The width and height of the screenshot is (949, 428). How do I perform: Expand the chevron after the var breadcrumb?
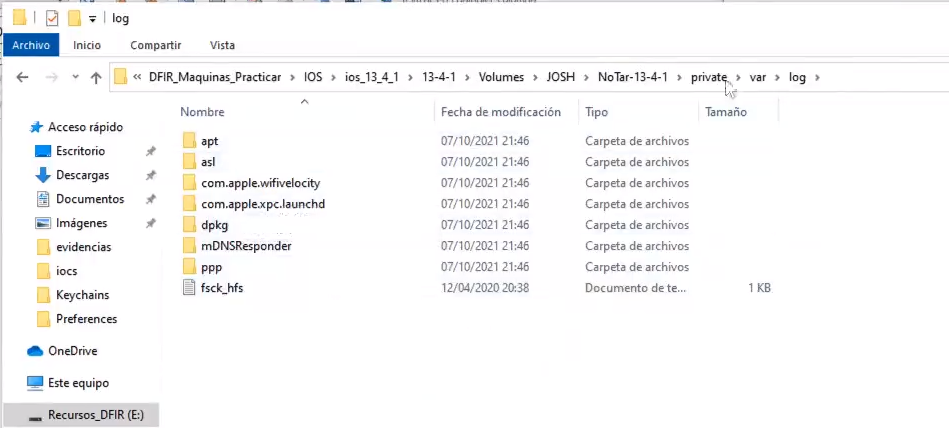(x=778, y=77)
